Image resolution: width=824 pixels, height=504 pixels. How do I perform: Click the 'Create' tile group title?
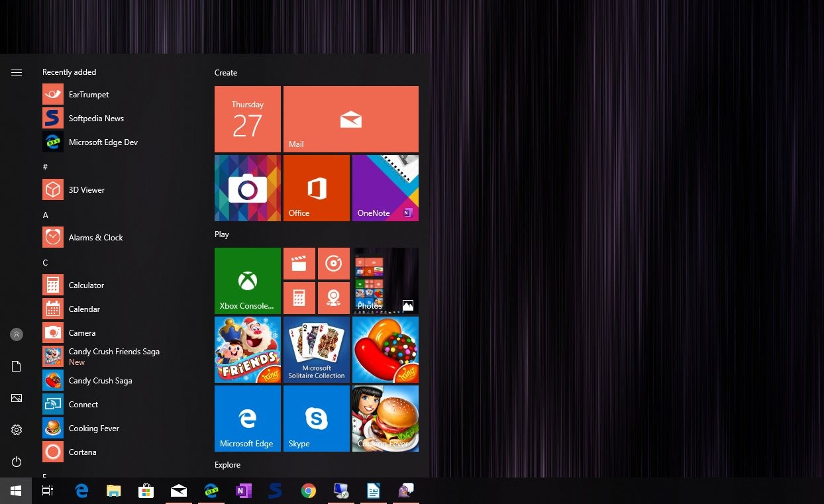(226, 73)
